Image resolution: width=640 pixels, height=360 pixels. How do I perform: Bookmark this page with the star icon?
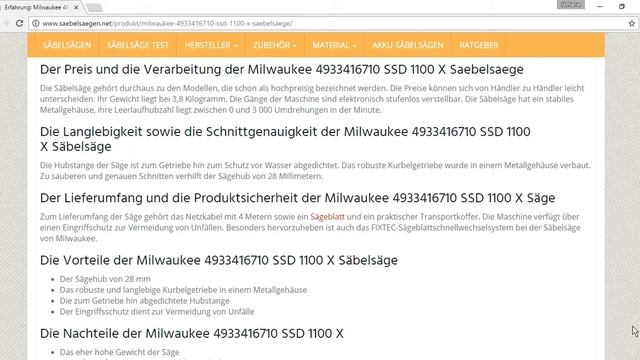point(632,23)
